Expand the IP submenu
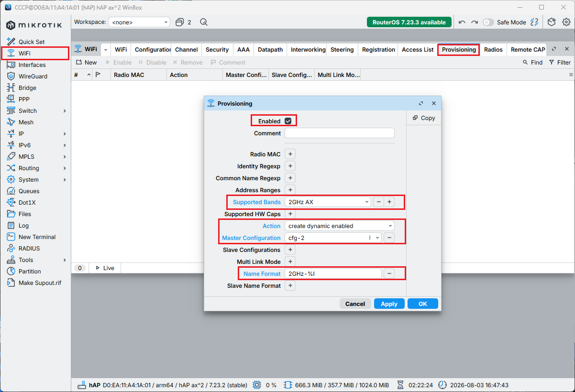Screen dimensions: 575x392 click(65, 134)
